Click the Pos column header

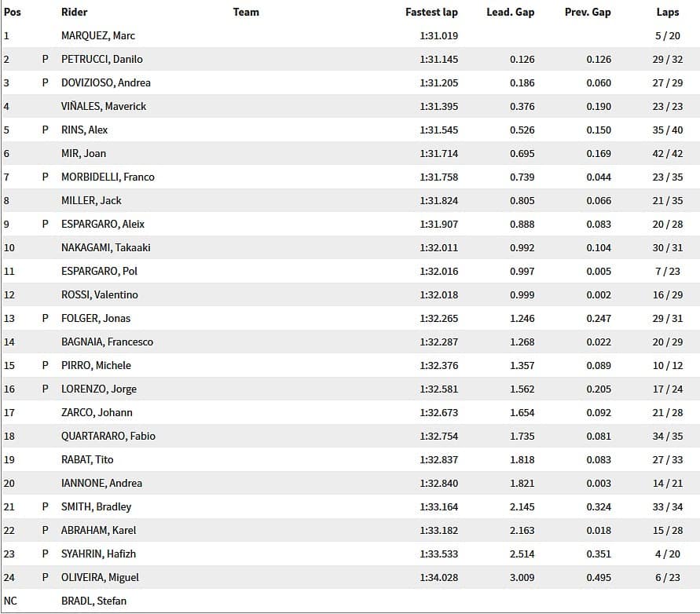(13, 12)
